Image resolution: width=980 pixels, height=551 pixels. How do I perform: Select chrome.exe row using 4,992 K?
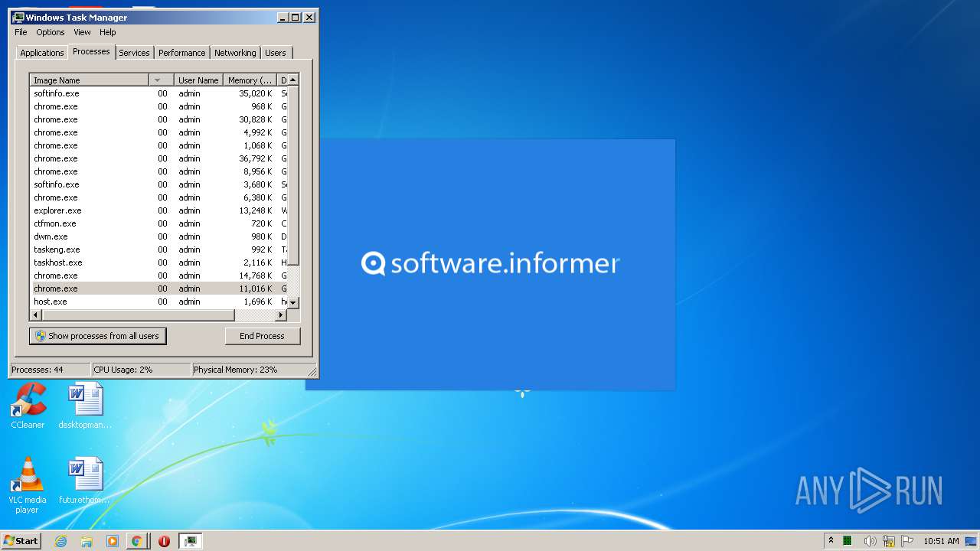[158, 132]
